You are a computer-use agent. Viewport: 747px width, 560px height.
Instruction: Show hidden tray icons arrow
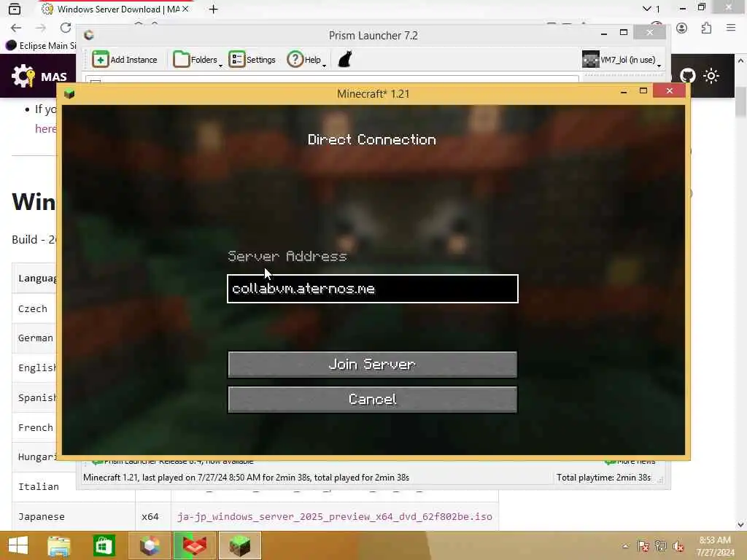click(625, 546)
